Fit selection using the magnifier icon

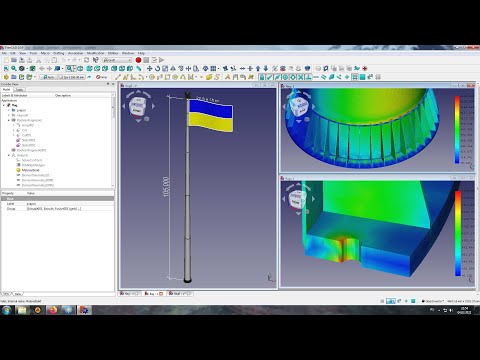pyautogui.click(x=14, y=68)
